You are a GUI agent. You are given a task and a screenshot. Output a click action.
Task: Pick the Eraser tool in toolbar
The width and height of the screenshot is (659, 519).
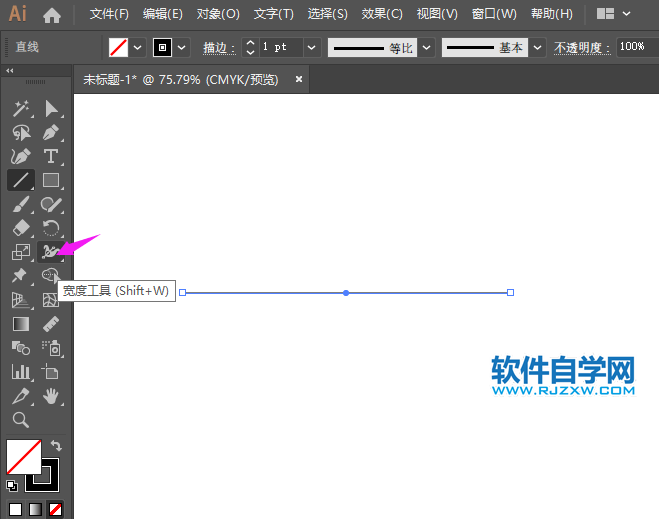(20, 228)
